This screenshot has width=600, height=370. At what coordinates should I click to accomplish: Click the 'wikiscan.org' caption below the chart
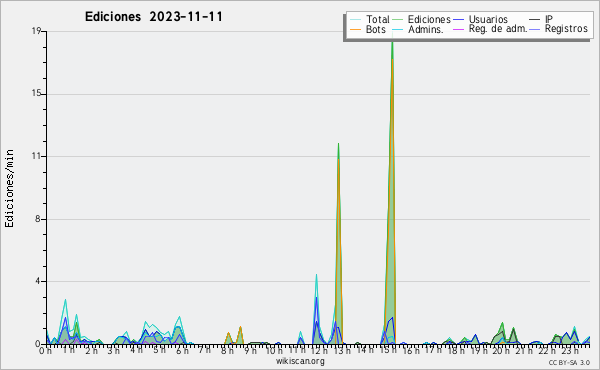[300, 361]
